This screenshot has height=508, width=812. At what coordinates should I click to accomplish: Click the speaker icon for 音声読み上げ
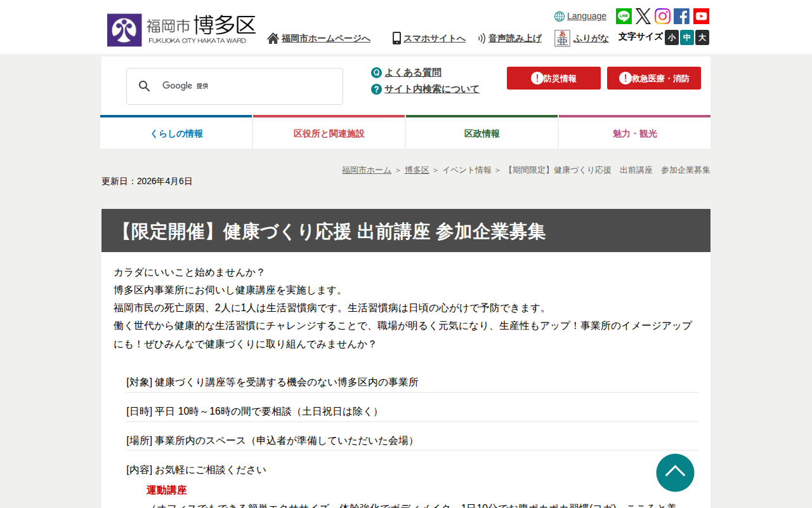(481, 38)
